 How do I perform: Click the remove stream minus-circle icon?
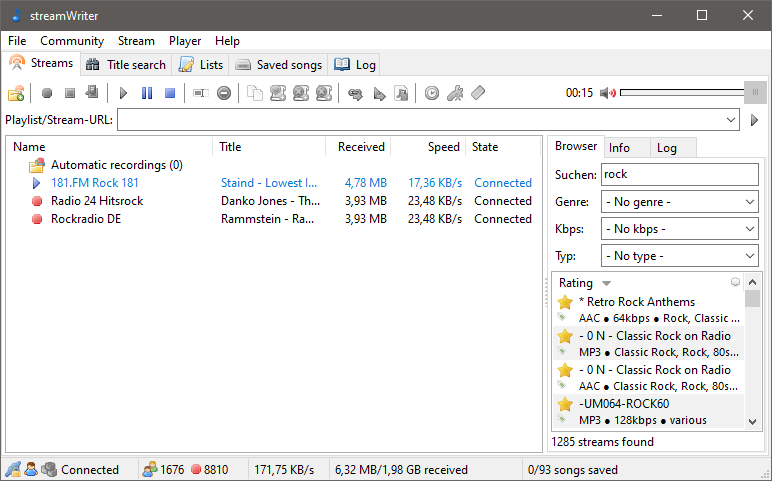[224, 93]
